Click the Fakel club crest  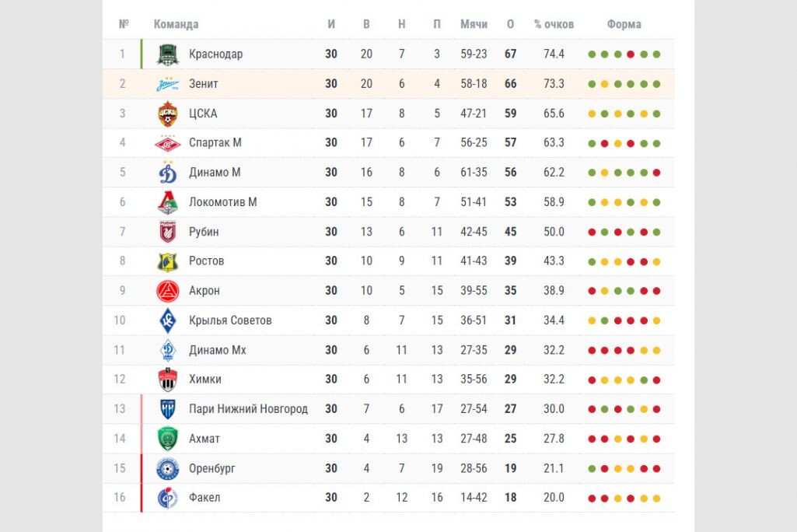click(x=168, y=498)
